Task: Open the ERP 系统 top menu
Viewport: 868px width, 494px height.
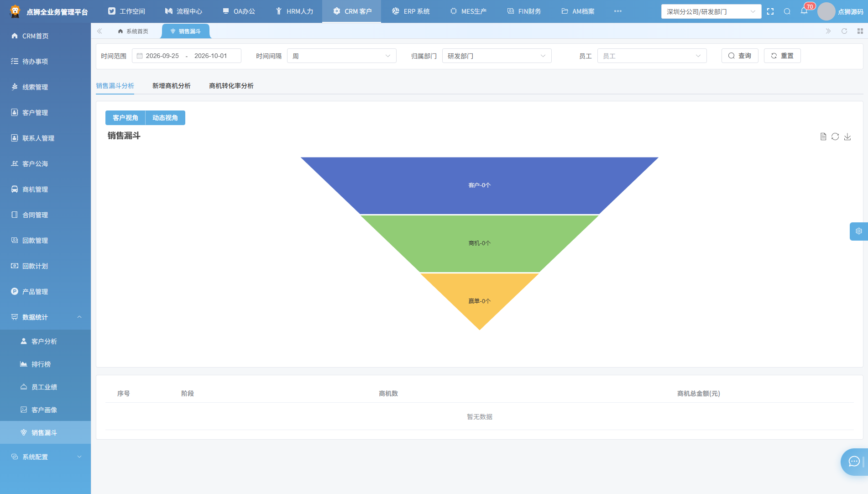Action: (411, 11)
